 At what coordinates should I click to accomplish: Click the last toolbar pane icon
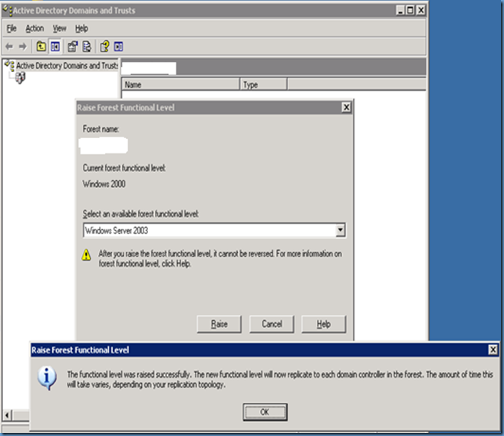[118, 47]
